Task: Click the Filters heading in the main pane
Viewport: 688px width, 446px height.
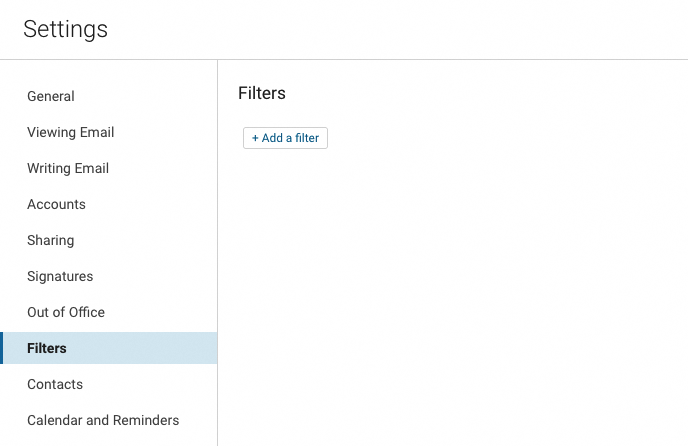Action: click(x=262, y=94)
